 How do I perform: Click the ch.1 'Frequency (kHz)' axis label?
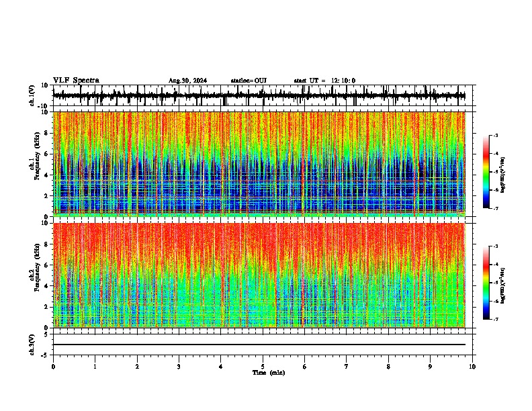point(37,156)
